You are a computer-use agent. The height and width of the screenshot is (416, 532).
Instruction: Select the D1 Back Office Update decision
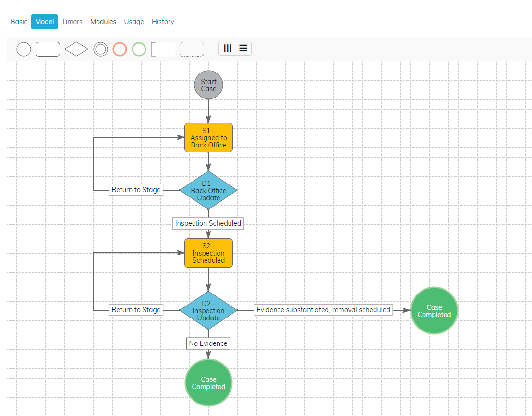[208, 191]
